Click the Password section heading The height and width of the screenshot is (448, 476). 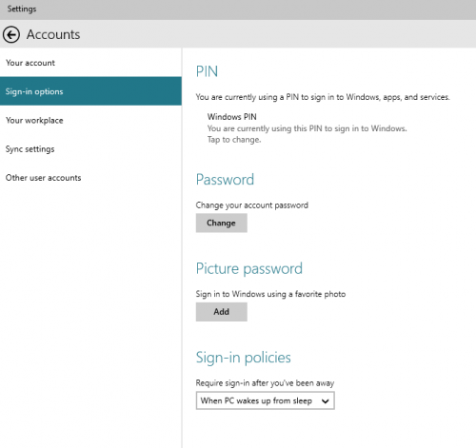click(x=225, y=180)
